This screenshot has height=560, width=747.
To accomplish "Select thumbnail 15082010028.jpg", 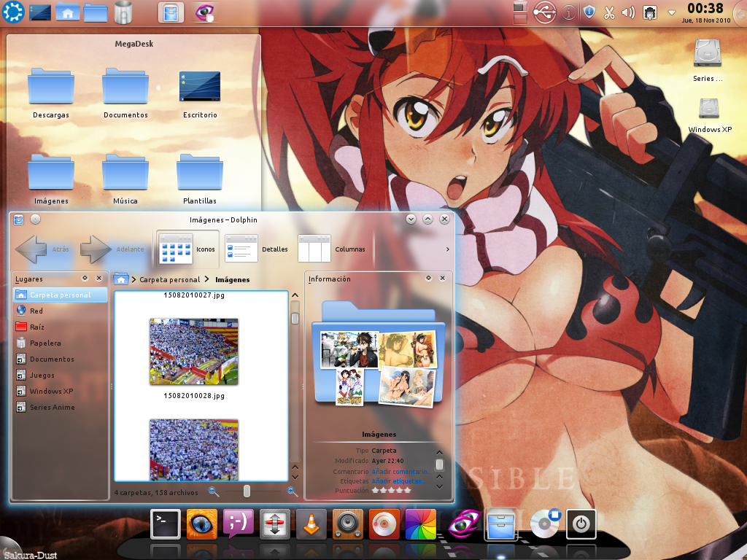I will [x=194, y=351].
